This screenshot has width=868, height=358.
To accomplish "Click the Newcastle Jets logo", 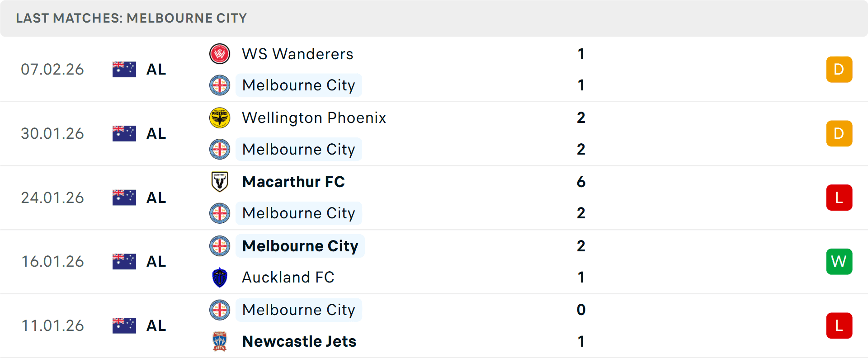I will click(220, 342).
